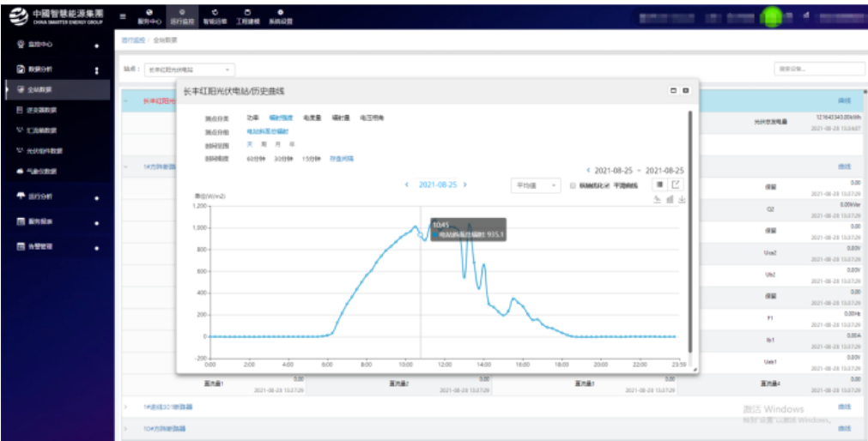
Task: Click the umbrella icon beside 运行分析
Action: pos(21,196)
